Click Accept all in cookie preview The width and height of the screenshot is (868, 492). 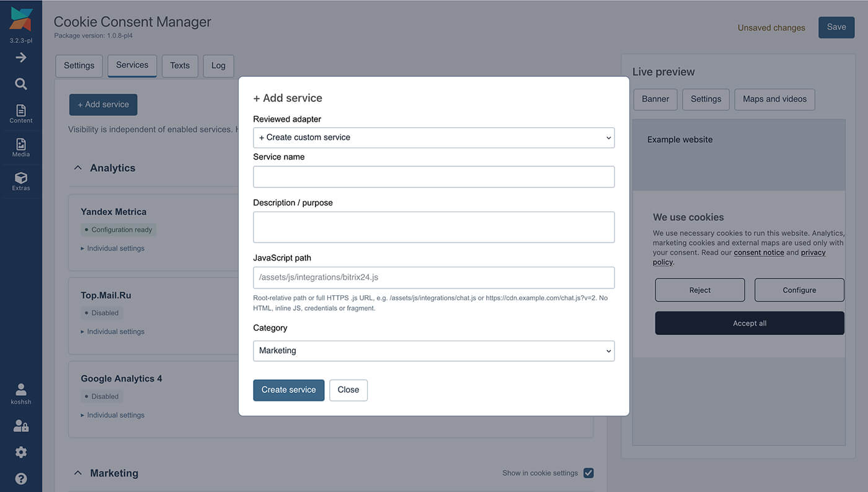tap(750, 323)
